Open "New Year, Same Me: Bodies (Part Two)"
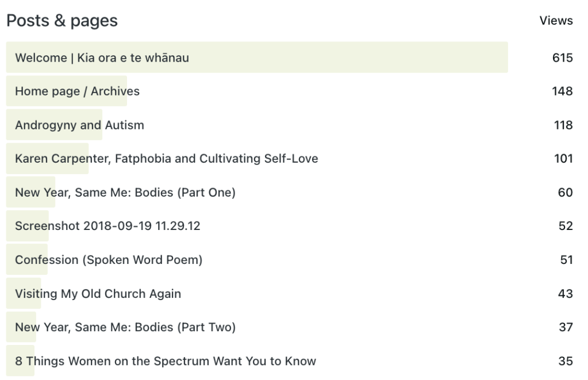 tap(125, 328)
